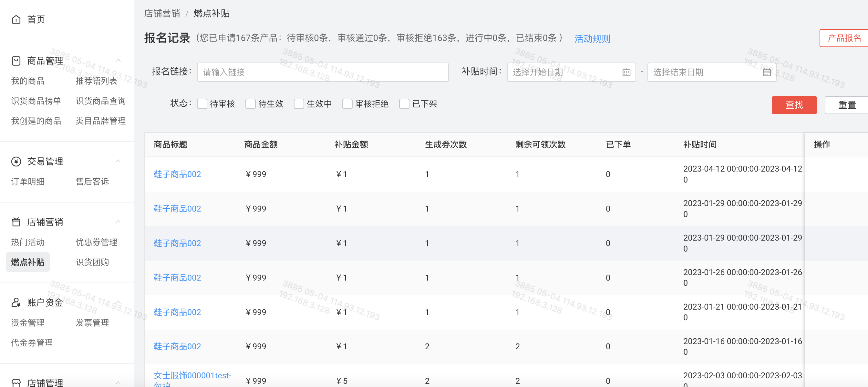868x387 pixels.
Task: Open 识货商品查询 menu item
Action: [x=100, y=101]
